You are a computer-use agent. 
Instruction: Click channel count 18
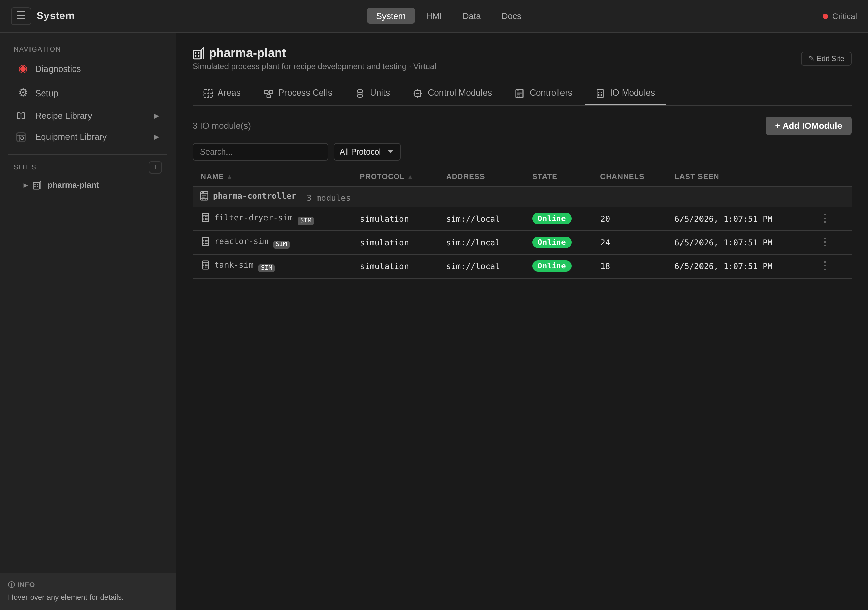pos(605,266)
